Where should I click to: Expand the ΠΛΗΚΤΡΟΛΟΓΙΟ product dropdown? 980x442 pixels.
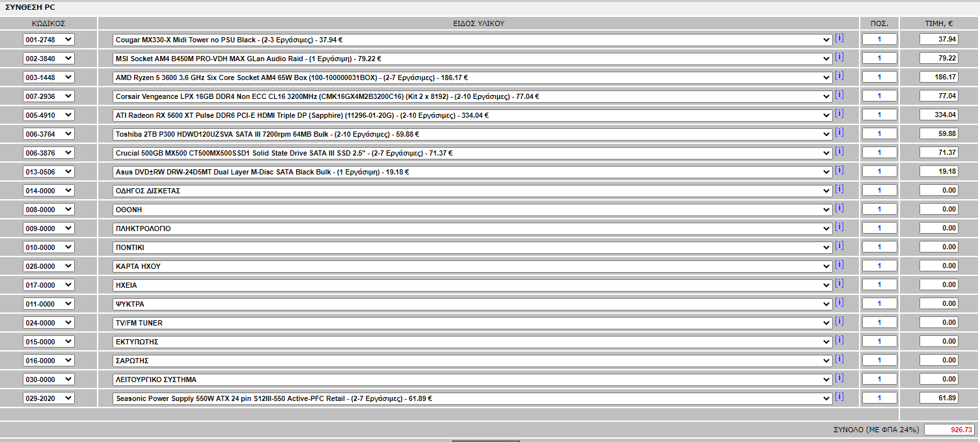472,228
